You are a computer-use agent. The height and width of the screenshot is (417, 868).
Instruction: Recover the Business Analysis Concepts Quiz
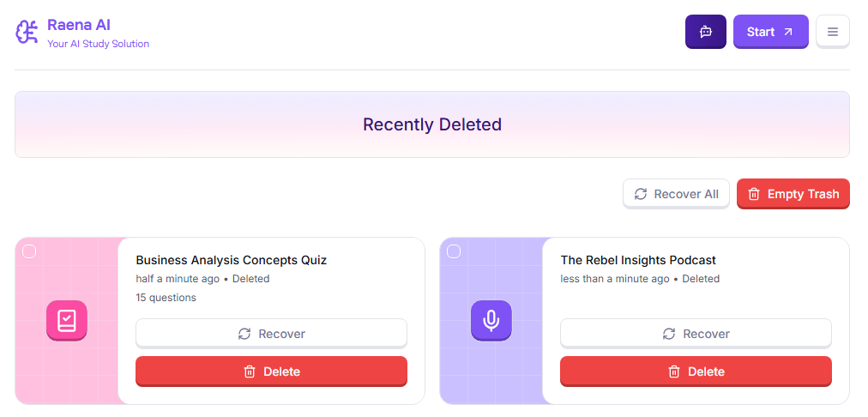271,334
